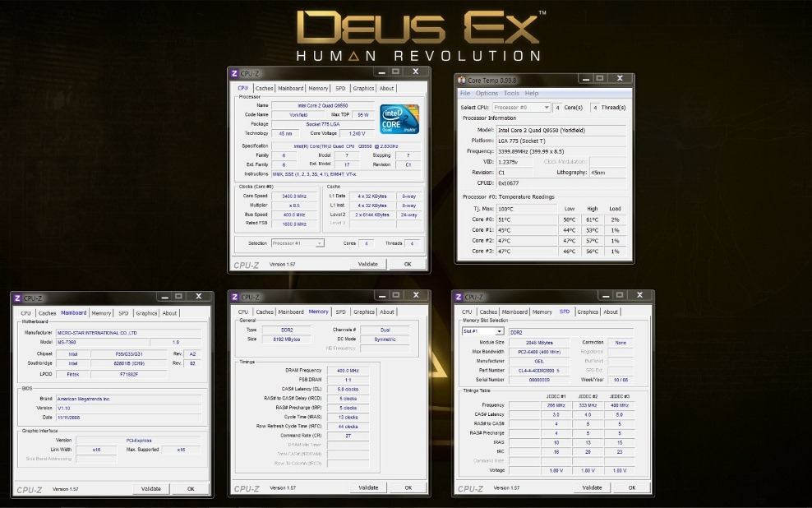
Task: Click the Tj. Max value 100°C
Action: tap(527, 210)
